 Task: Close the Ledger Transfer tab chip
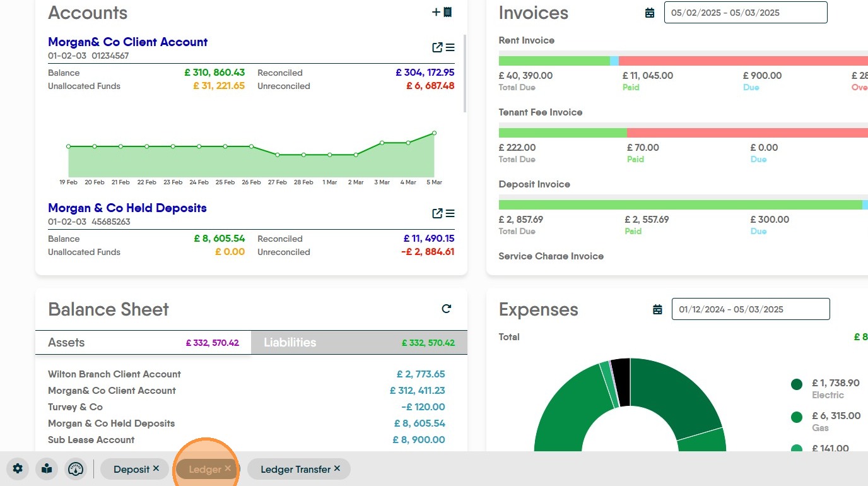337,468
